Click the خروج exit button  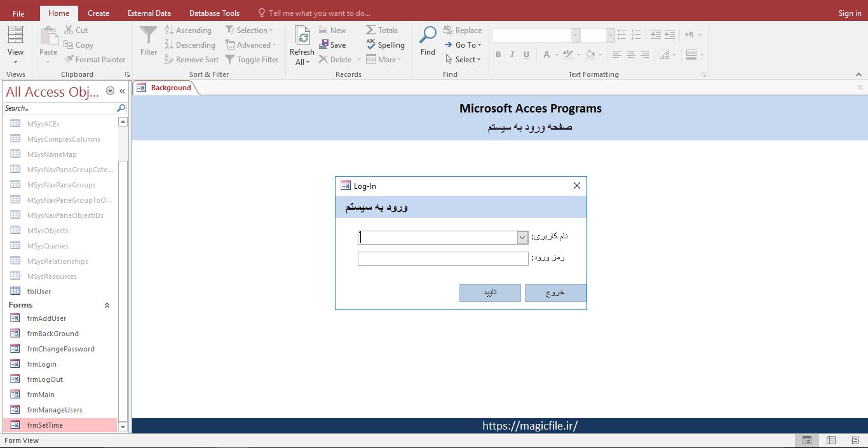click(555, 293)
